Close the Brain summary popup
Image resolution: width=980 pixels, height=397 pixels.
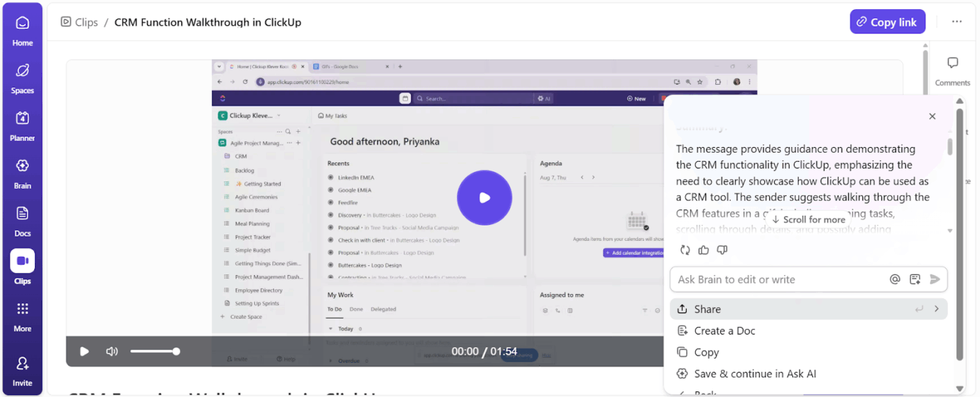click(932, 116)
